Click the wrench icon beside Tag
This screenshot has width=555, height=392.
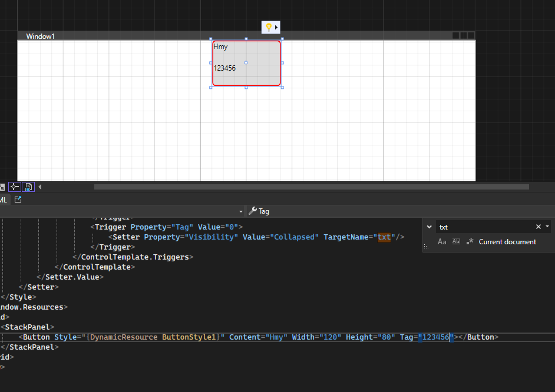(253, 211)
